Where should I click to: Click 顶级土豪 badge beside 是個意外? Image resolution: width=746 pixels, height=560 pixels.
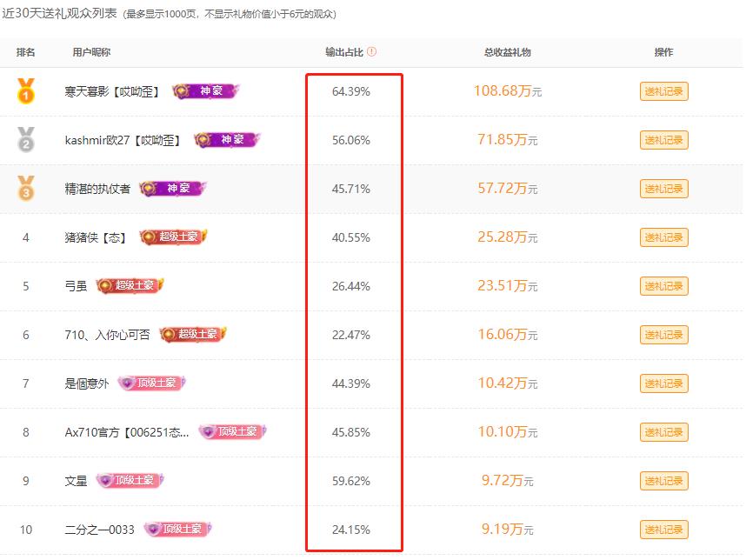click(x=151, y=383)
